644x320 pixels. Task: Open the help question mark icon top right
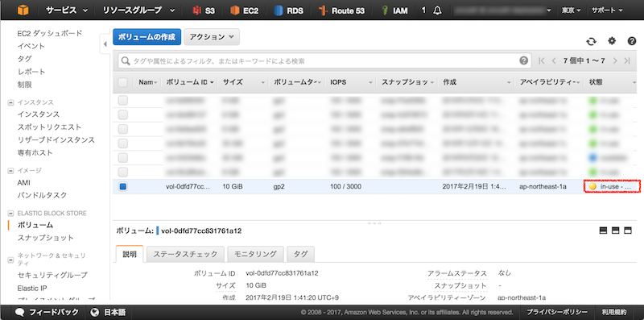pos(632,41)
